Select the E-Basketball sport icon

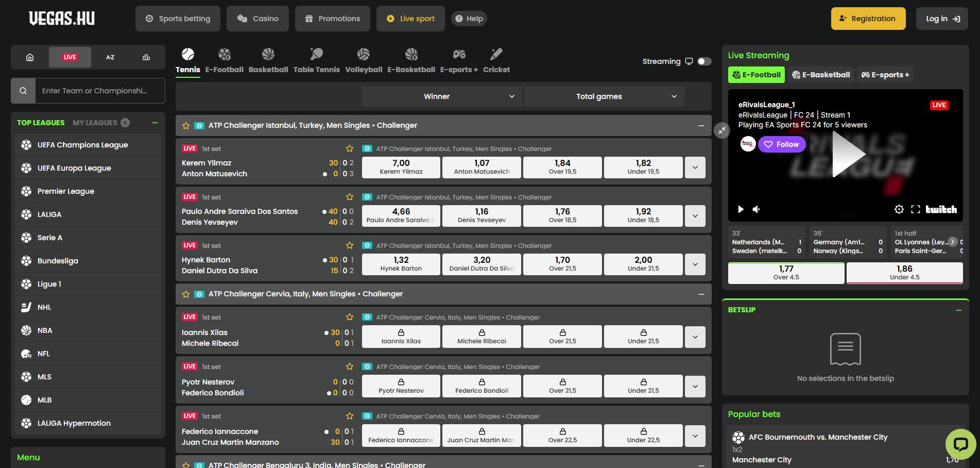tap(411, 54)
